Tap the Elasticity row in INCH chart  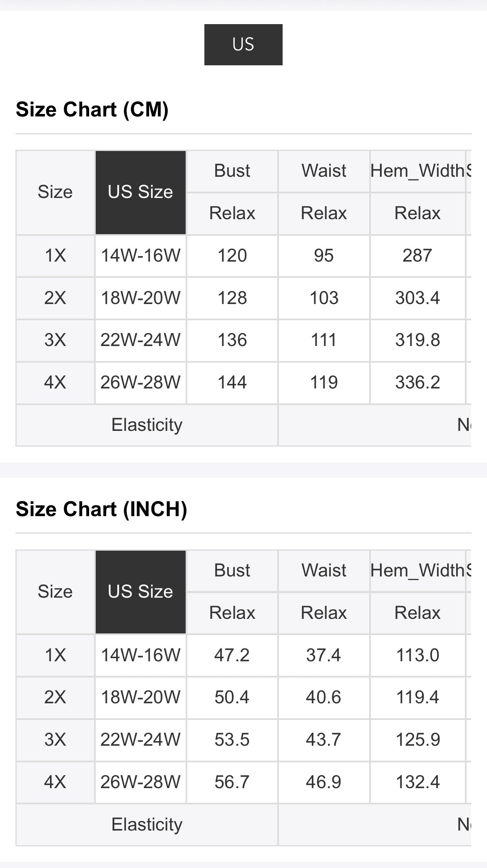pyautogui.click(x=147, y=825)
